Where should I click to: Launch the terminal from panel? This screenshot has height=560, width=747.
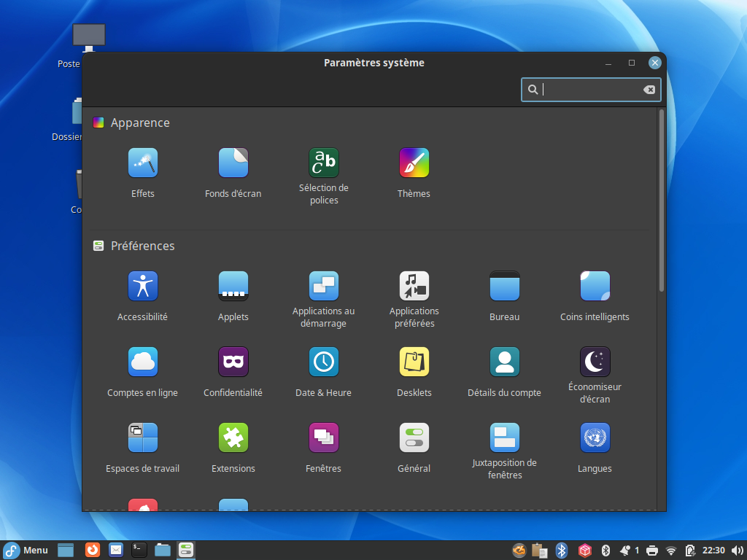(139, 550)
